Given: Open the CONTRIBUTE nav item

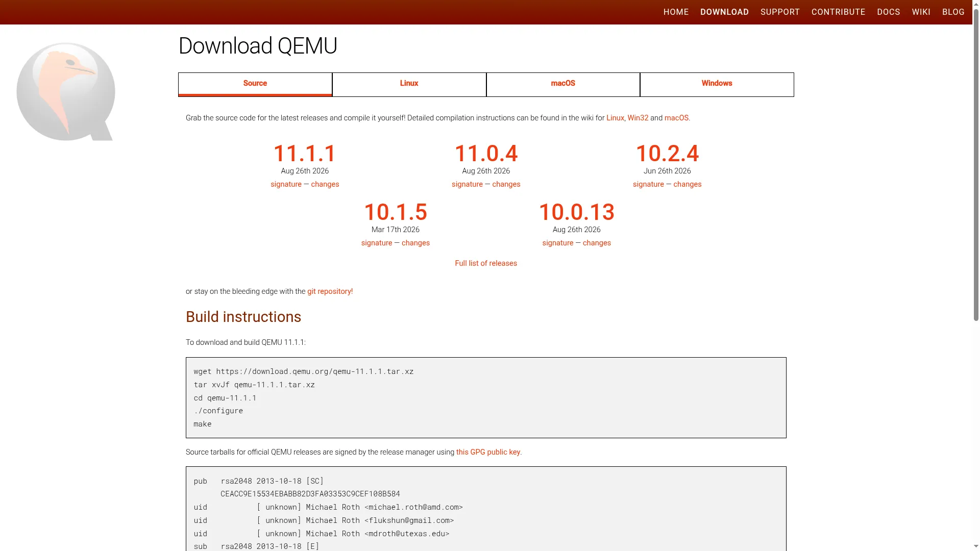Looking at the screenshot, I should coord(838,12).
